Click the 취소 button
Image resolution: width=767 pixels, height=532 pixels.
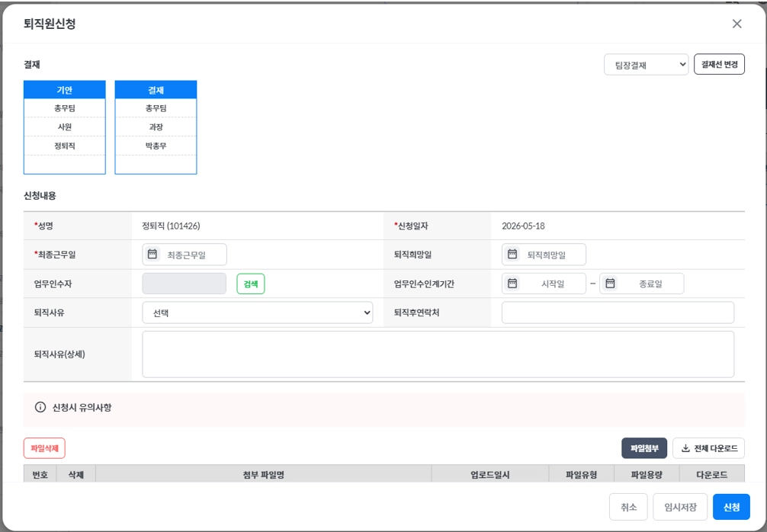pos(628,507)
